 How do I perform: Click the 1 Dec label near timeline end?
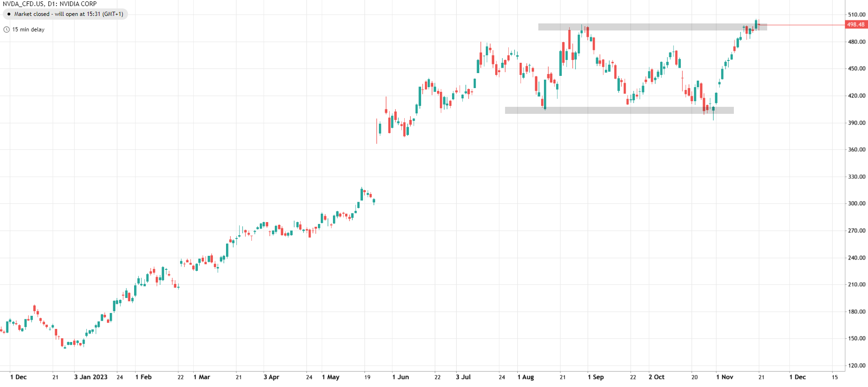pyautogui.click(x=798, y=377)
